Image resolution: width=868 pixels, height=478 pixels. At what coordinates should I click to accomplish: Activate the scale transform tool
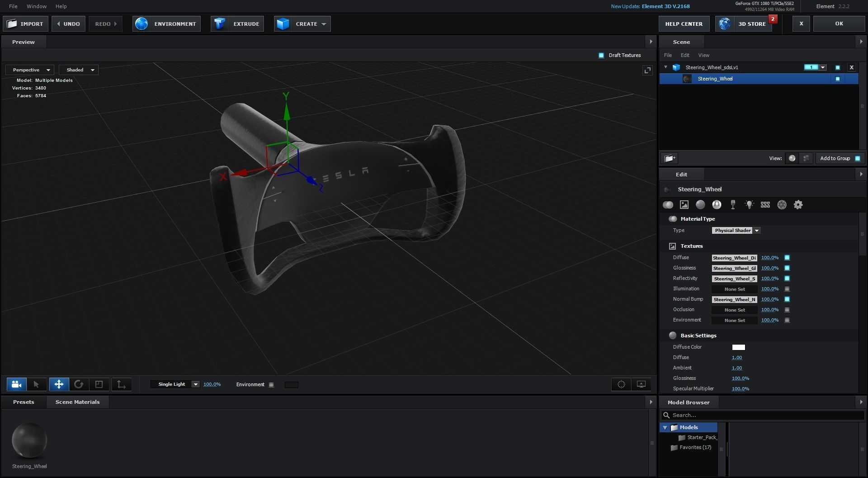pos(99,384)
